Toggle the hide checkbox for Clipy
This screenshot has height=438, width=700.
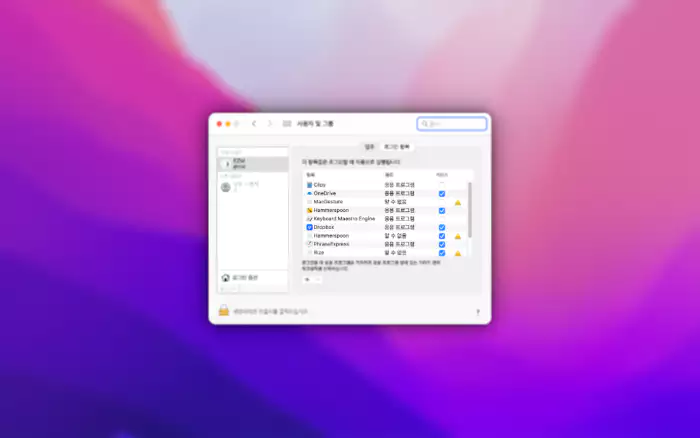pyautogui.click(x=442, y=184)
